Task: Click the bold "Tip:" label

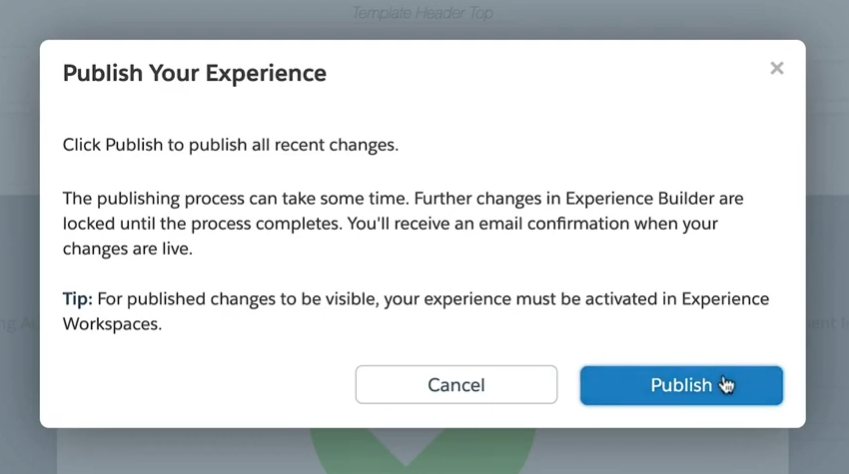Action: coord(77,300)
